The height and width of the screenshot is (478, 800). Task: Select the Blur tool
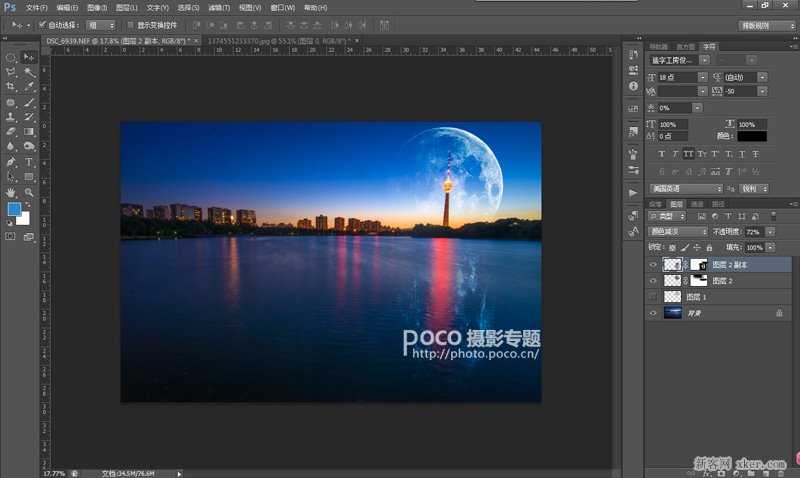(10, 146)
